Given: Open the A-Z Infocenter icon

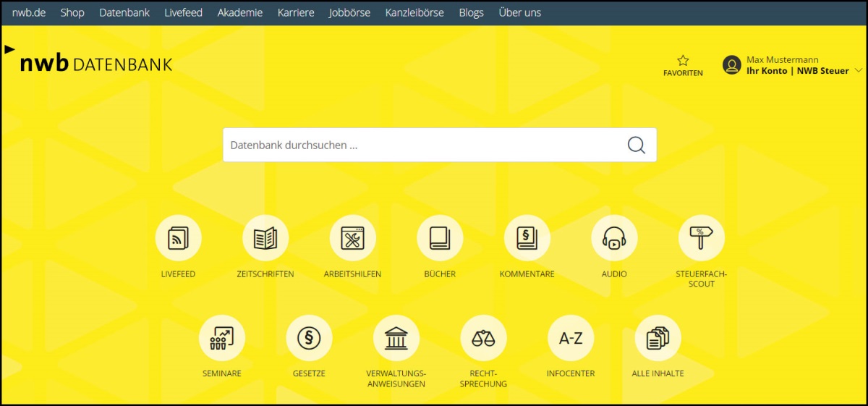Looking at the screenshot, I should pos(570,338).
